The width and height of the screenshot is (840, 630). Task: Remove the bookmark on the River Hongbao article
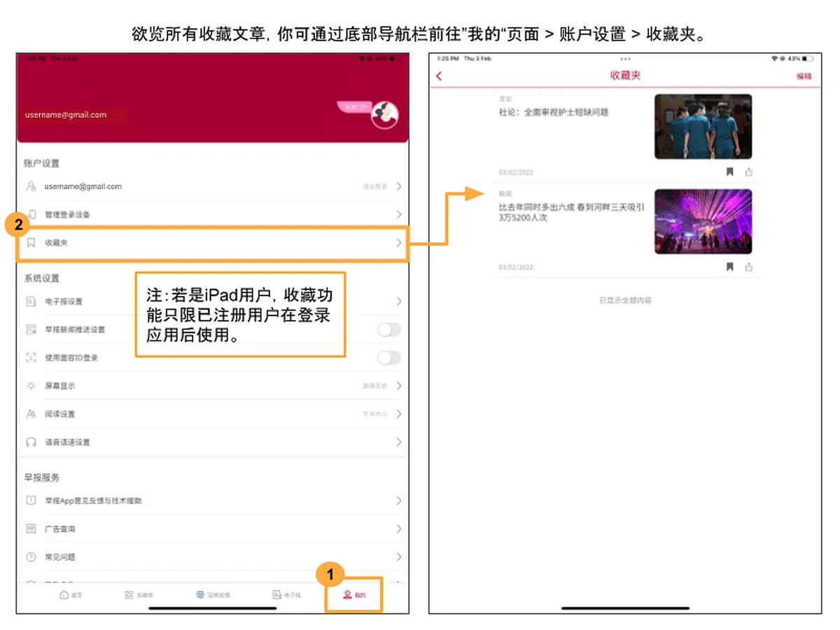point(729,267)
